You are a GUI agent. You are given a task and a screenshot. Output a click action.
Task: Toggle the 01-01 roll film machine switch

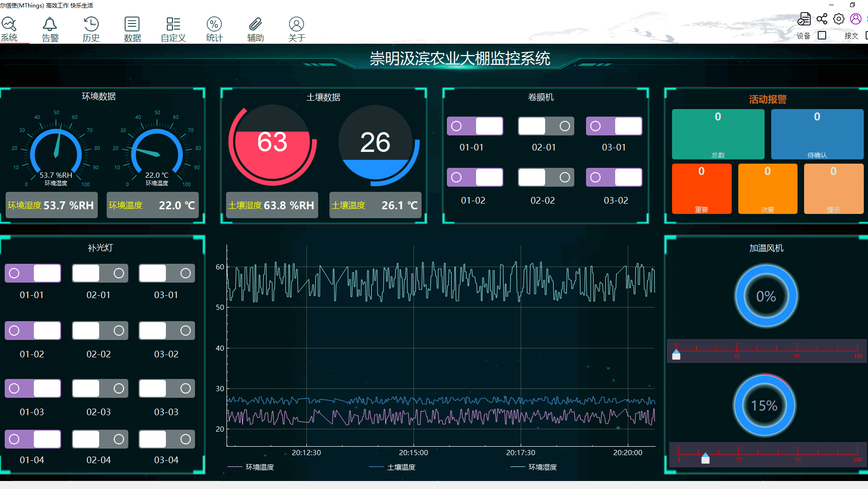475,126
